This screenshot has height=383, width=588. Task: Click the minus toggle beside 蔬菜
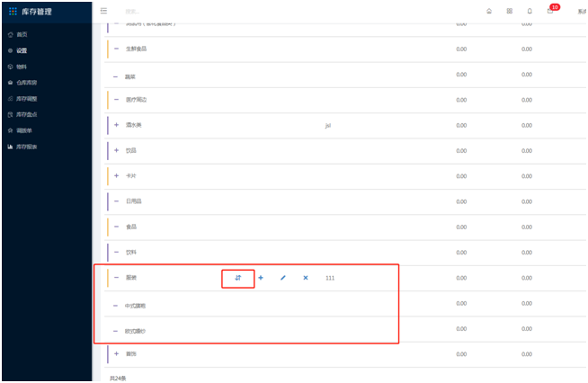[115, 77]
